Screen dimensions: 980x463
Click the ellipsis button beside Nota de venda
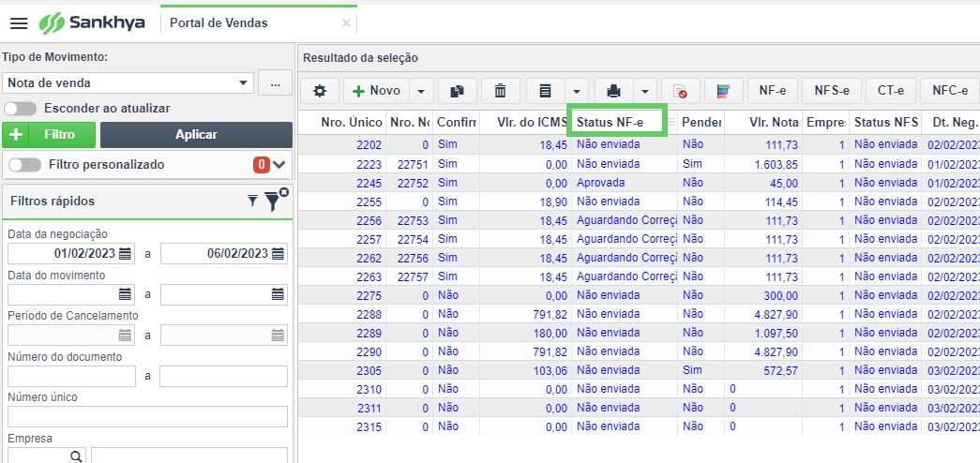click(275, 83)
